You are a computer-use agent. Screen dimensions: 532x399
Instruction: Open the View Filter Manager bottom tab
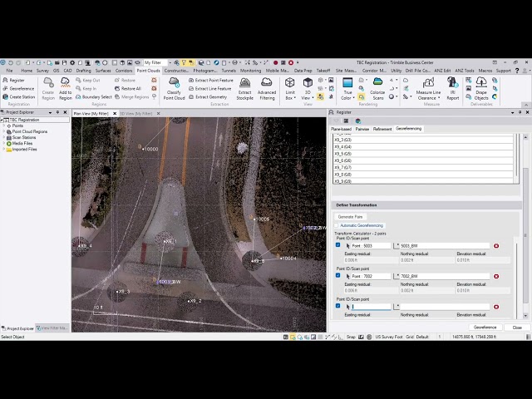pos(52,328)
